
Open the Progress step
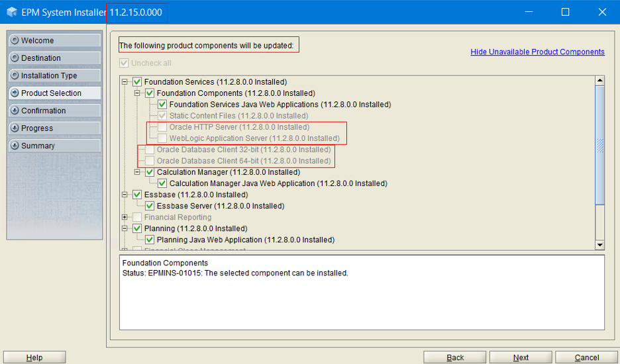54,128
